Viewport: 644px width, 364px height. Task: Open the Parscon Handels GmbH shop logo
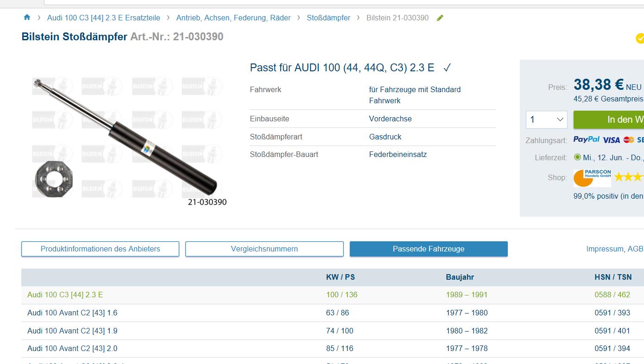pos(592,178)
